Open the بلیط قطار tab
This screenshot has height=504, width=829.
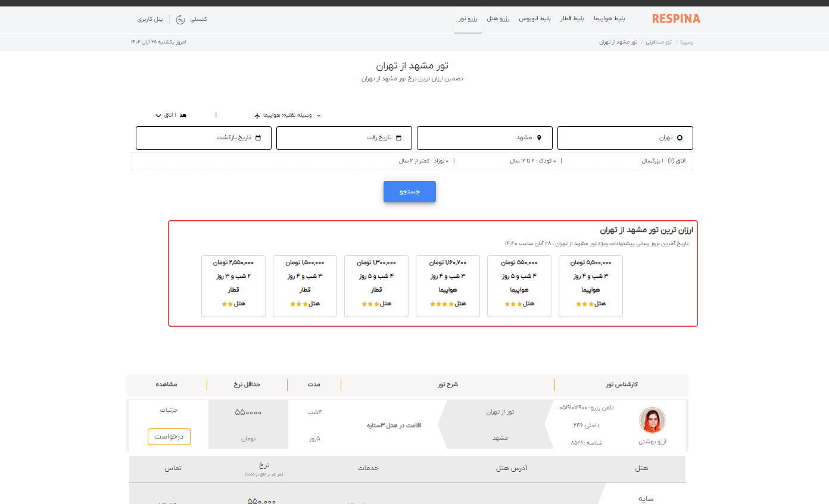(572, 18)
